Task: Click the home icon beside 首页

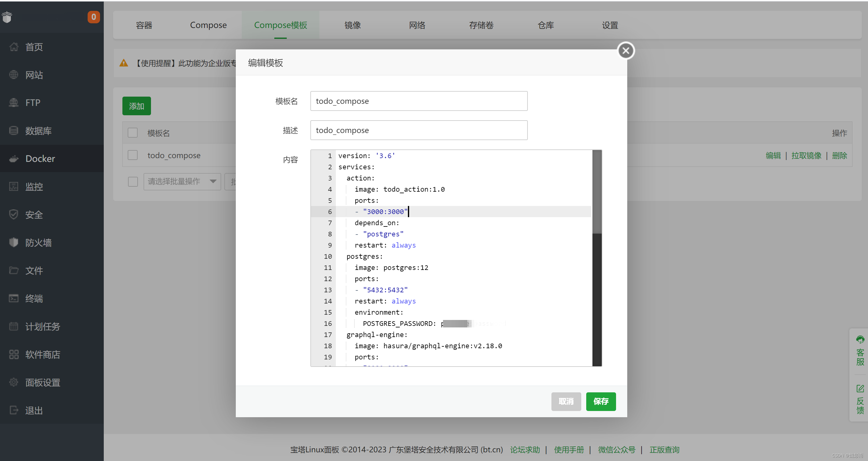Action: (x=14, y=47)
